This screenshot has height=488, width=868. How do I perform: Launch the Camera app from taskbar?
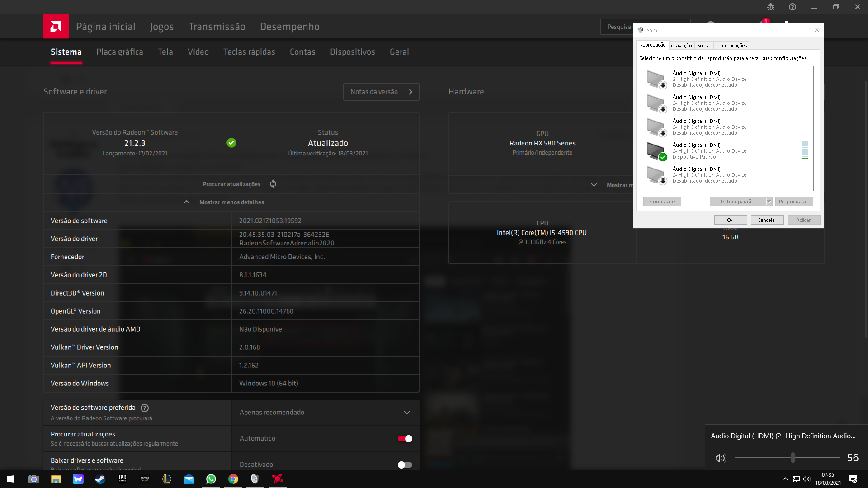[x=33, y=479]
